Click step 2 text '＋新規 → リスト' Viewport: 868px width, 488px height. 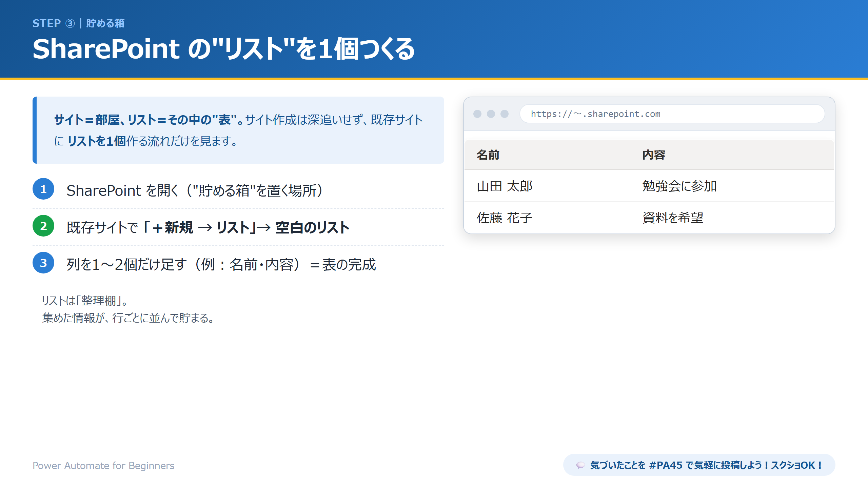click(x=201, y=227)
